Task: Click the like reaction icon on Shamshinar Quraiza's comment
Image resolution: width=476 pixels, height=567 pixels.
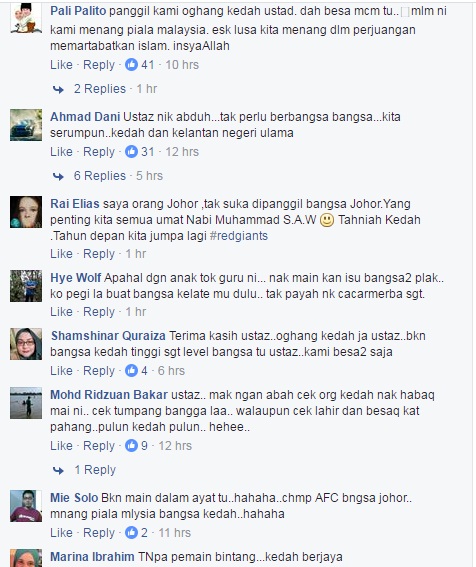Action: [x=131, y=371]
